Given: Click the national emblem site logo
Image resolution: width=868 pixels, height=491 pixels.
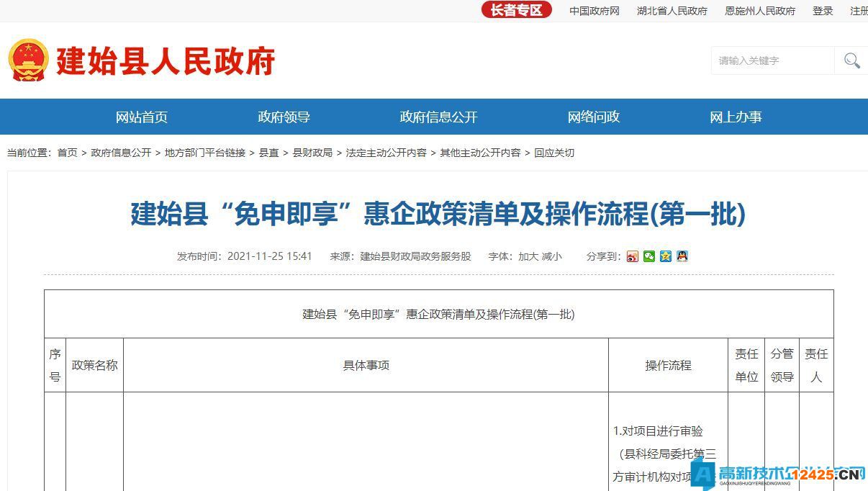Looking at the screenshot, I should click(x=28, y=60).
